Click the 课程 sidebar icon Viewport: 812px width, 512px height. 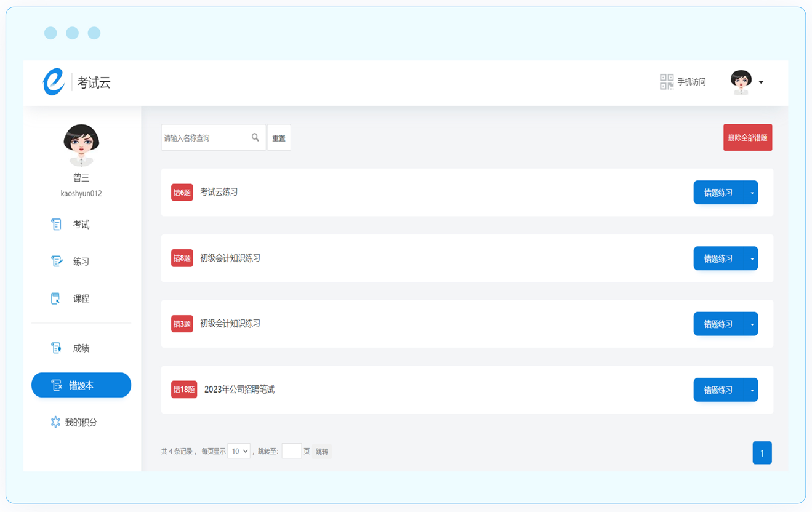(x=55, y=298)
